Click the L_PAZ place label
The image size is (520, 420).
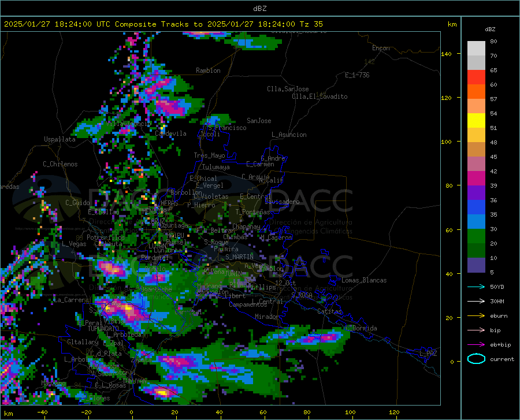(428, 354)
